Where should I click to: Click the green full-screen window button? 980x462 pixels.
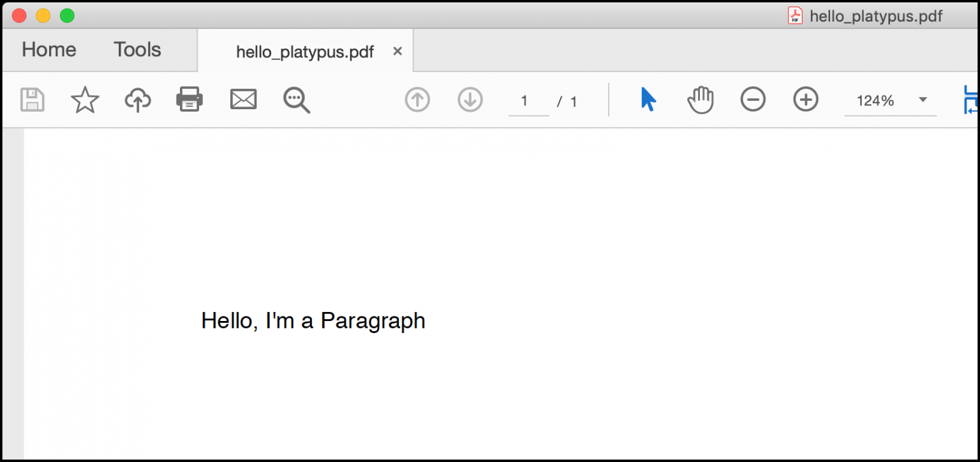(x=67, y=16)
